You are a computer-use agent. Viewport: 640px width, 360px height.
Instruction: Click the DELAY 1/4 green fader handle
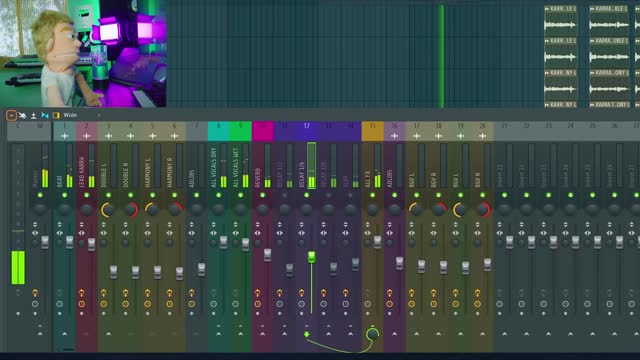311,257
